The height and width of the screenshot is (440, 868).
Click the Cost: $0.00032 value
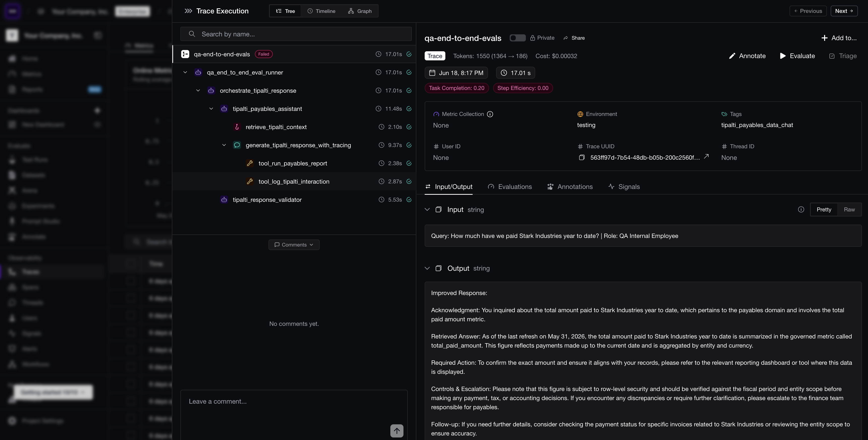pyautogui.click(x=556, y=56)
